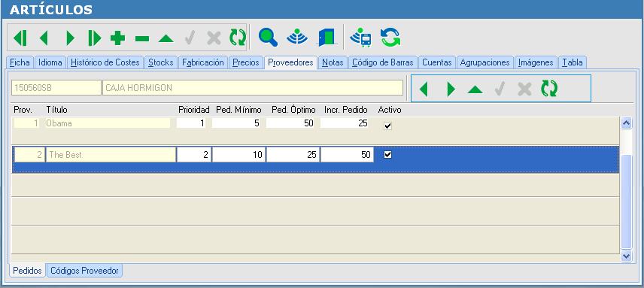Image resolution: width=644 pixels, height=288 pixels.
Task: Open the Cuentas tab
Action: 437,62
